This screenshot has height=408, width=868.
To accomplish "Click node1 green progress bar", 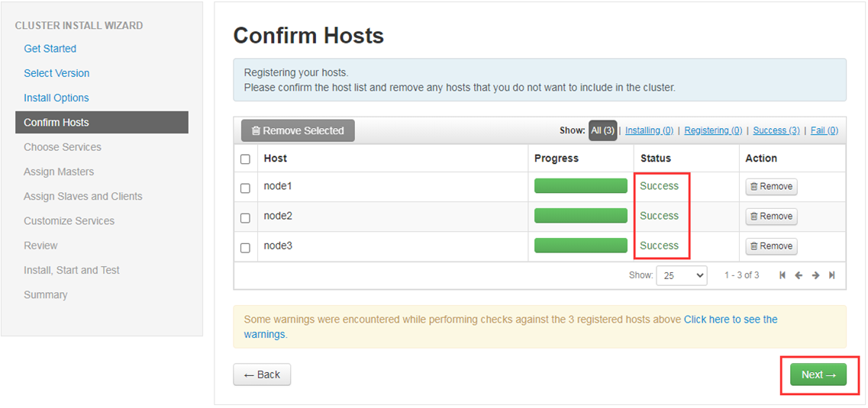I will (581, 186).
